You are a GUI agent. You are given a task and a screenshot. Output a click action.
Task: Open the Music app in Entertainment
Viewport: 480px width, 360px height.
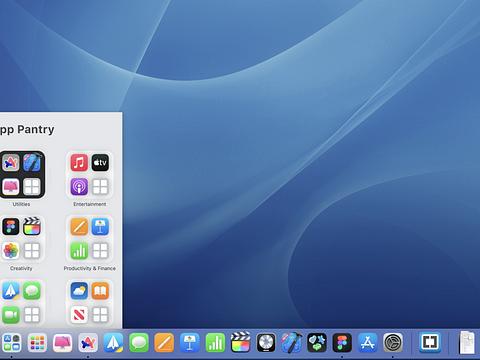[79, 163]
